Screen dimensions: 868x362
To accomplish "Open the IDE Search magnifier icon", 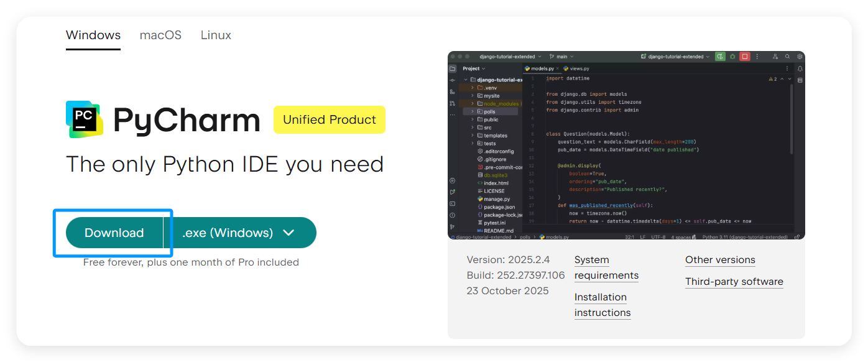I will [x=787, y=57].
